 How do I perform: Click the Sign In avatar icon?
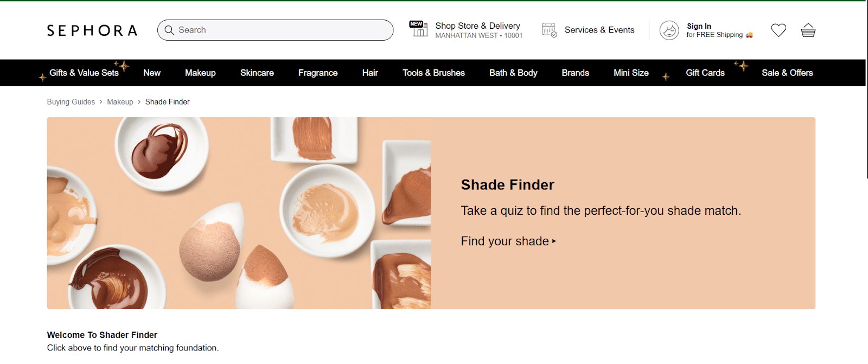click(x=669, y=30)
